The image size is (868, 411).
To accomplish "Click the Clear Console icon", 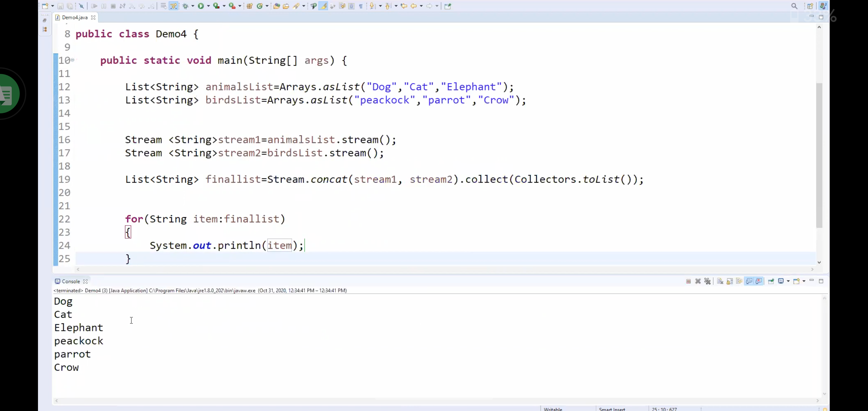I will point(720,281).
